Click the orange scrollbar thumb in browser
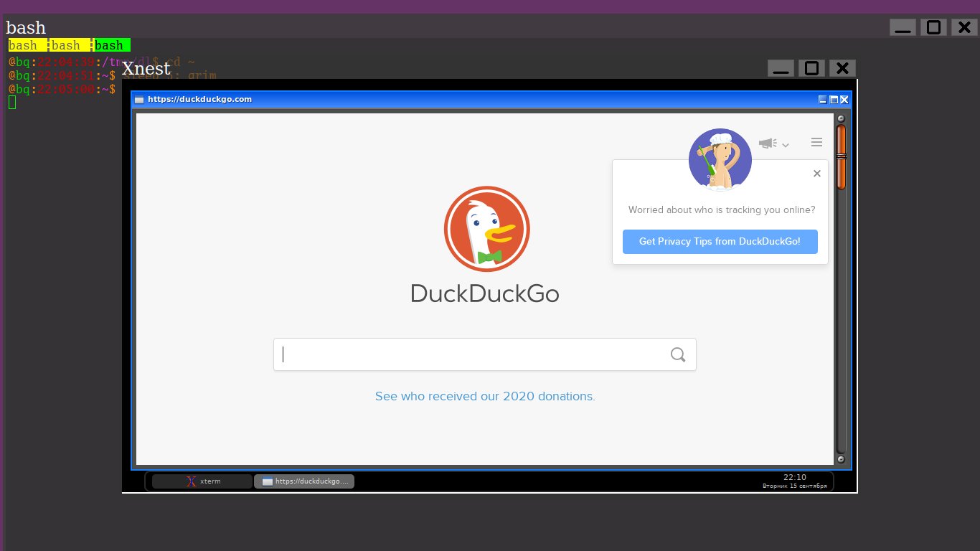 (x=841, y=157)
